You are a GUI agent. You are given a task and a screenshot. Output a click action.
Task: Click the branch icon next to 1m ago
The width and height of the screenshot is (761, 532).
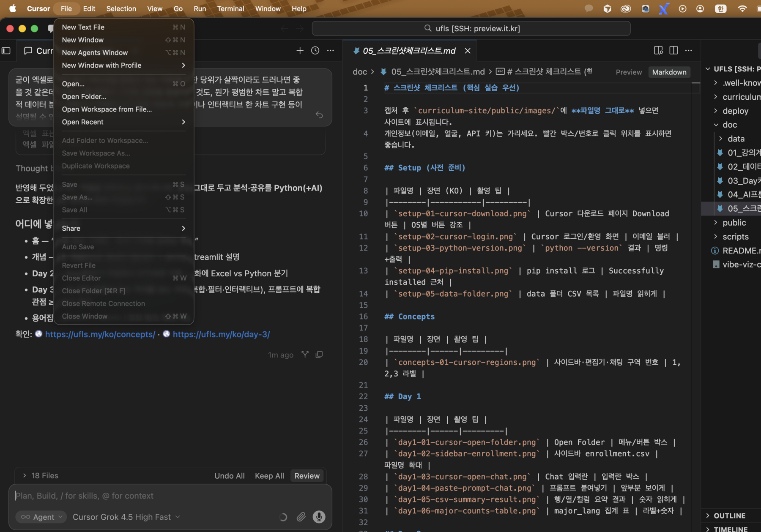pos(305,355)
